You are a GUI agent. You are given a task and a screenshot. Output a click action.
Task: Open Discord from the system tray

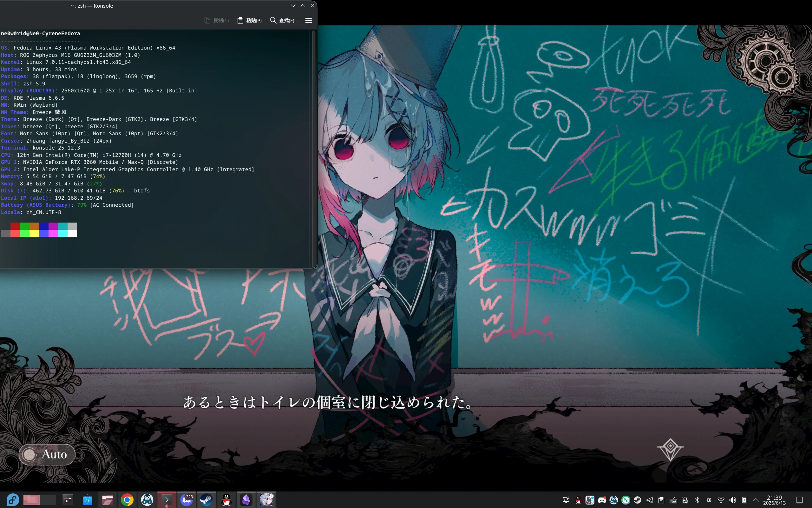[x=602, y=500]
